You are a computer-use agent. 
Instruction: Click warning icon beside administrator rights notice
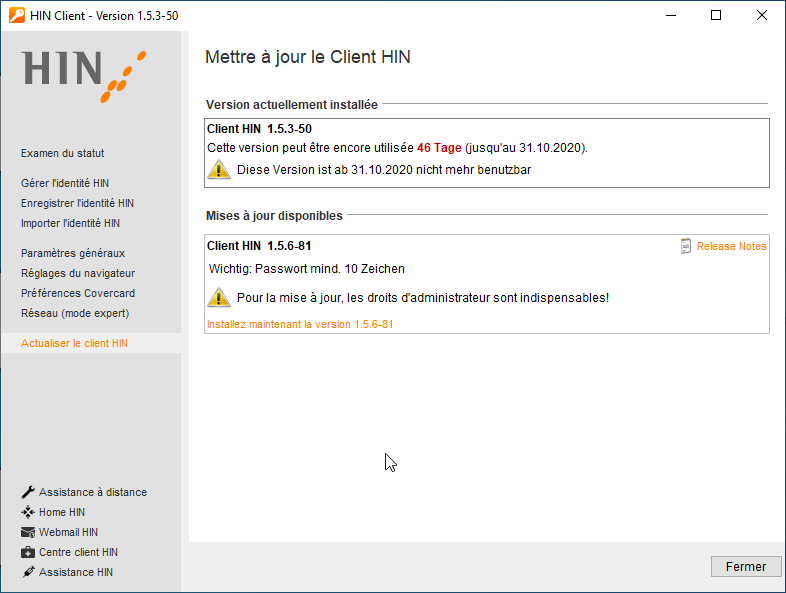tap(219, 297)
